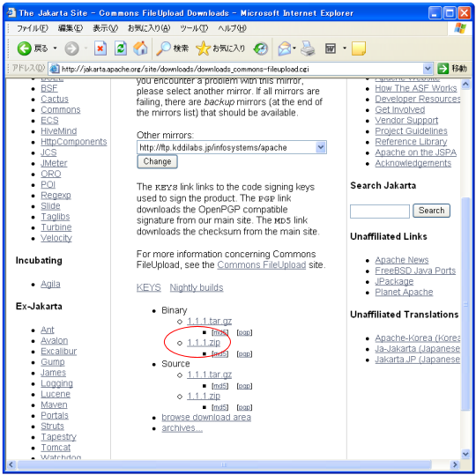
Task: Open the Search magnifier toolbar button
Action: [173, 48]
